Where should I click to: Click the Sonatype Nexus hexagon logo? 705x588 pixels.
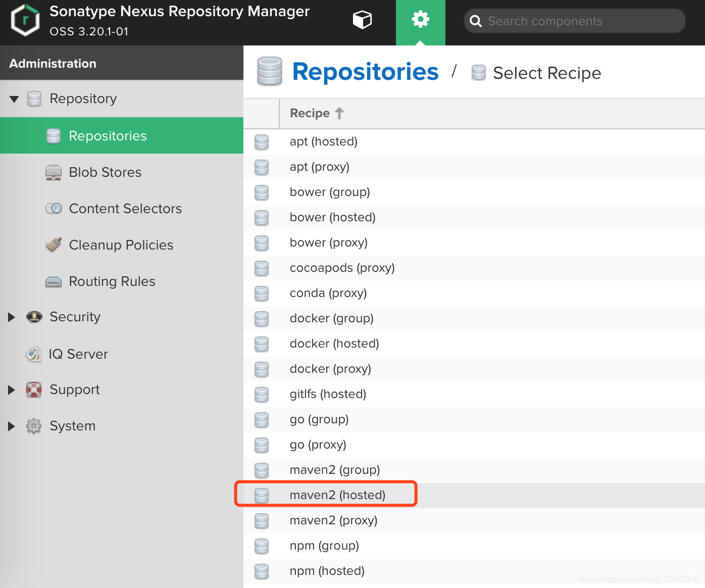[x=25, y=21]
